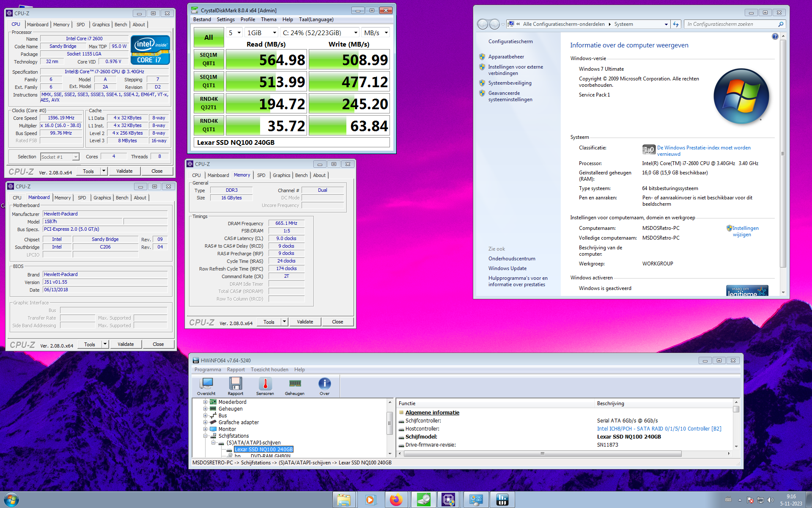Click the Configuratiescherm search input field

(731, 24)
